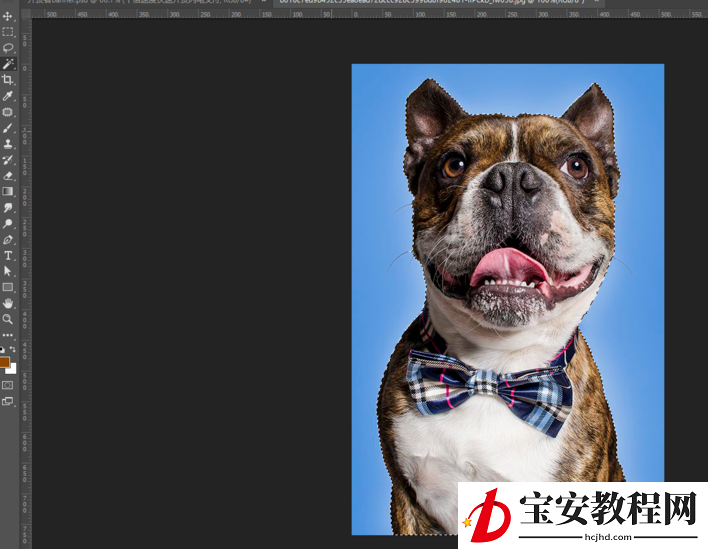Change the screen mode
The height and width of the screenshot is (549, 708).
click(8, 401)
